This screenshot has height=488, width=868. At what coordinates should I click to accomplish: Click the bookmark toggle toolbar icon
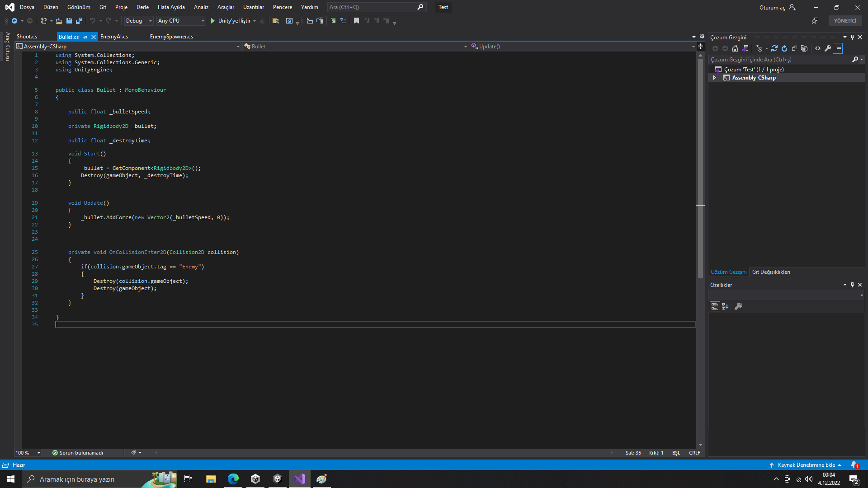(356, 21)
